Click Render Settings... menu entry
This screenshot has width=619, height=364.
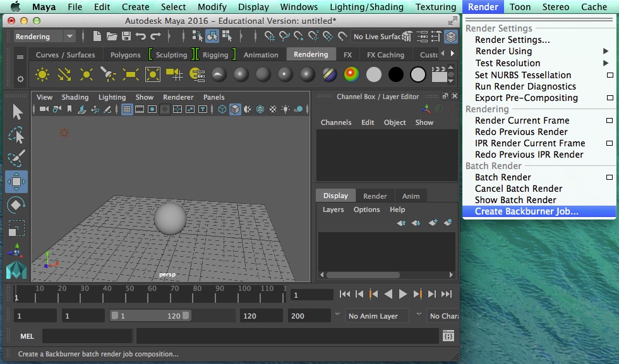pyautogui.click(x=512, y=40)
